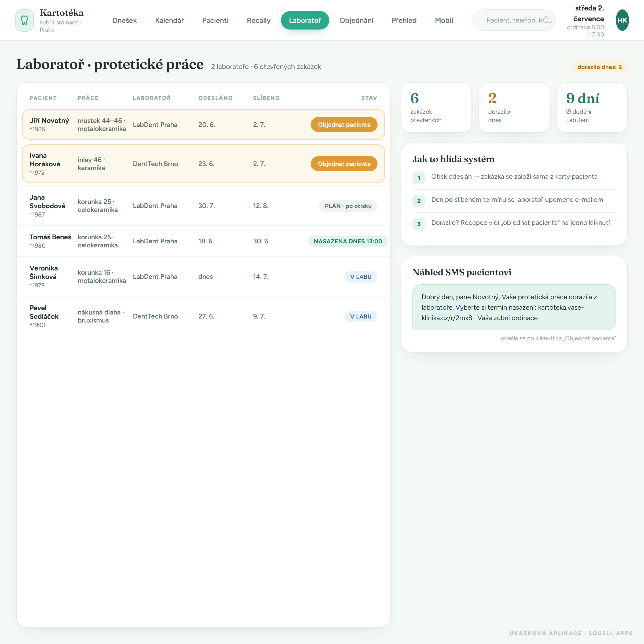This screenshot has height=644, width=644.
Task: Click the promised date 12. 8.
Action: [261, 206]
